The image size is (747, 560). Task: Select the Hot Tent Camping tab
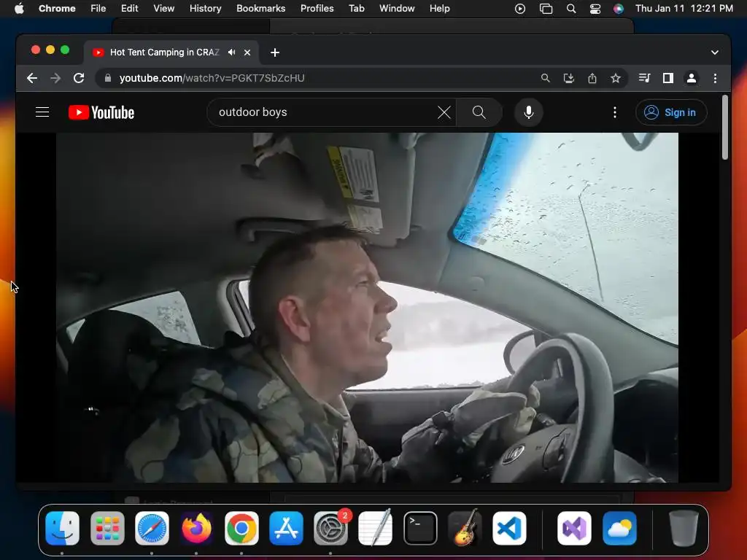164,52
